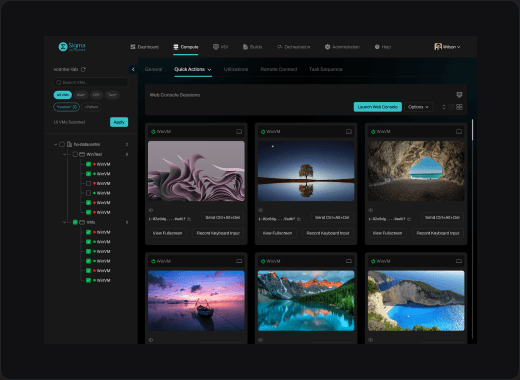Viewport: 520px width, 380px height.
Task: Click the Help question icon
Action: pos(377,47)
